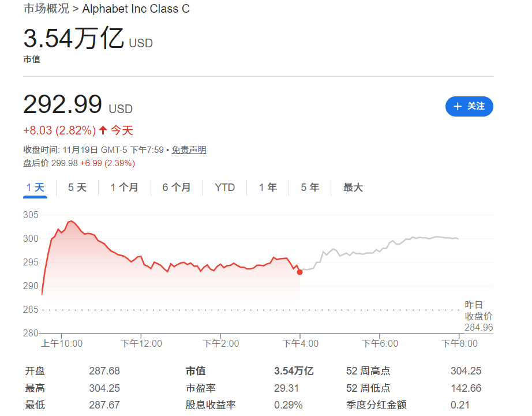Open the 最大 time range view
Screen dimensions: 532x416
click(353, 187)
